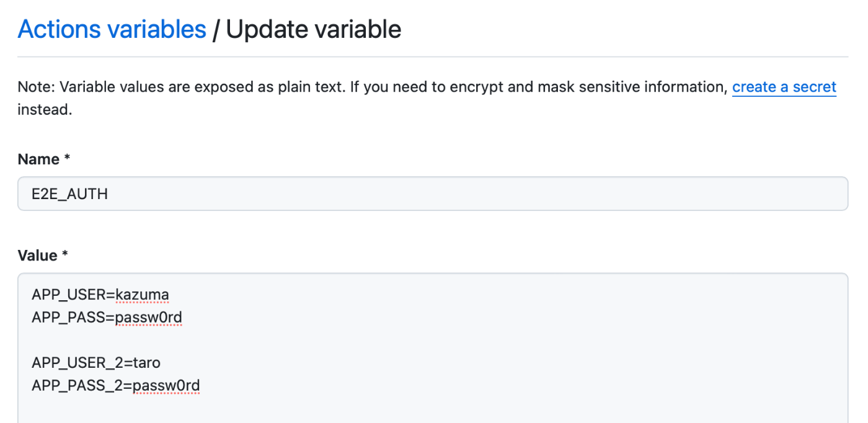Click the word instead below the note

[45, 110]
